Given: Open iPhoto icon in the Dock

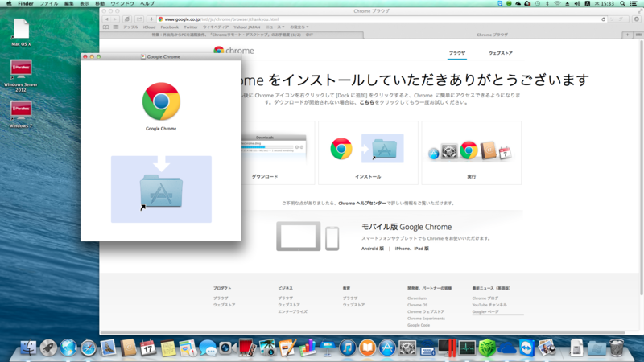Looking at the screenshot, I should pos(267,348).
